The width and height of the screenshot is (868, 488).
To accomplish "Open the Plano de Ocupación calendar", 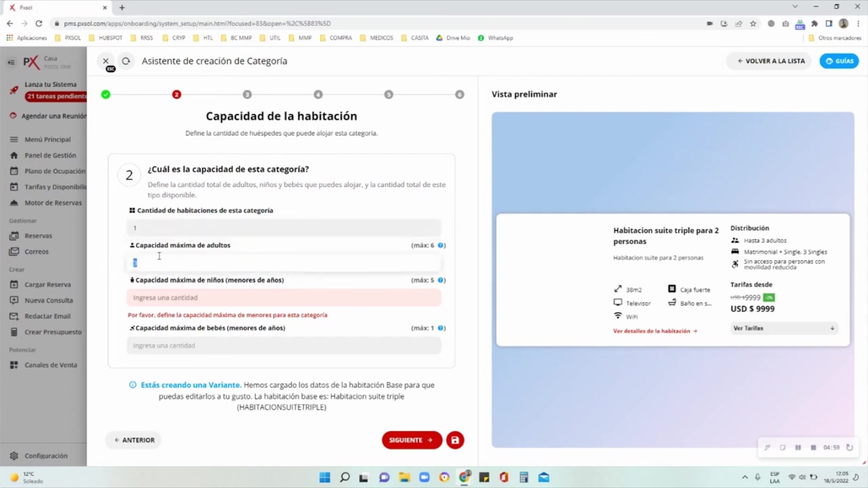I will click(x=54, y=171).
